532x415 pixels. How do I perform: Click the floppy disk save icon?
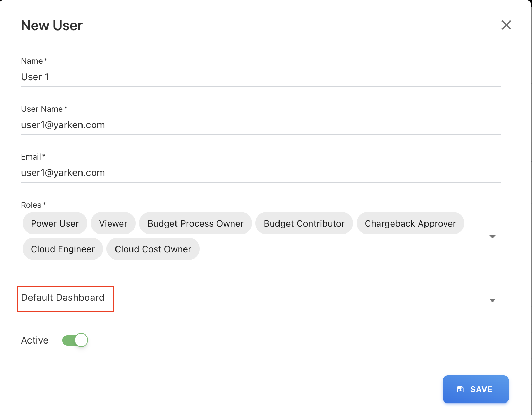460,389
